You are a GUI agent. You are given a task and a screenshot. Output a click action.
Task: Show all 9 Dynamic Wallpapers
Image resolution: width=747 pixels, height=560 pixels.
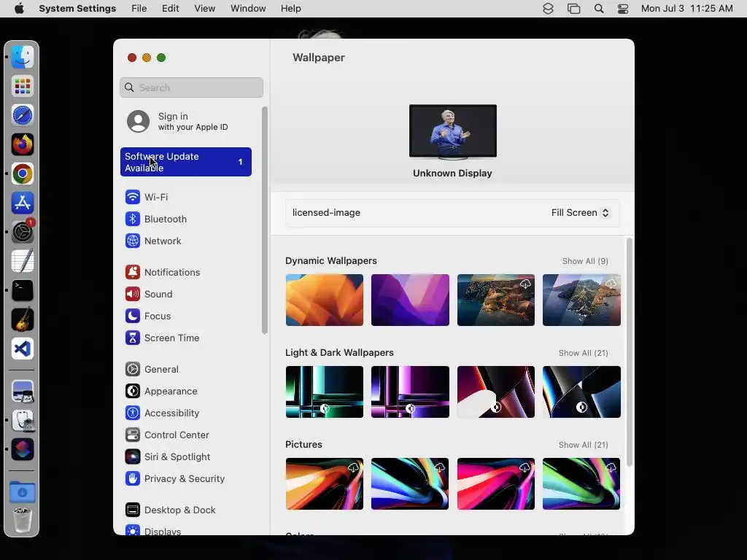[x=585, y=261]
